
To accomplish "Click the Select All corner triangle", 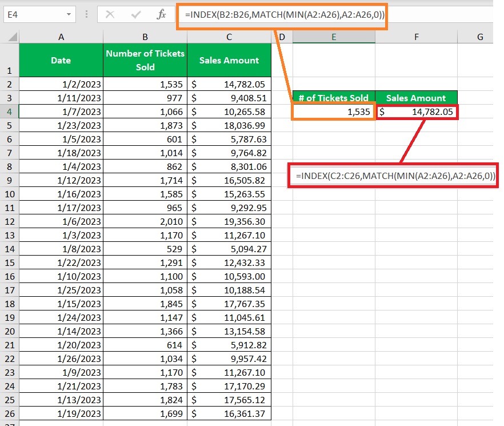I will (13, 37).
